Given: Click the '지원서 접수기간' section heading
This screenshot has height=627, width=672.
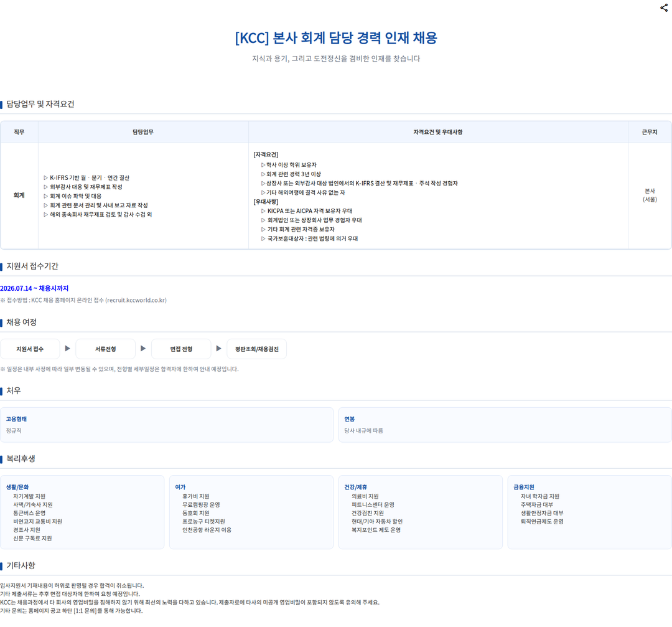Looking at the screenshot, I should [32, 266].
